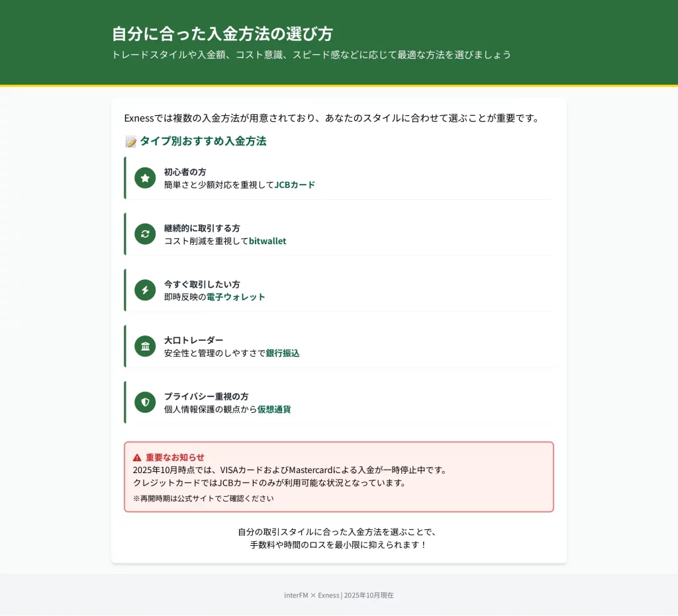The width and height of the screenshot is (678, 616).
Task: Click the 大口トレーダー heading
Action: point(194,340)
